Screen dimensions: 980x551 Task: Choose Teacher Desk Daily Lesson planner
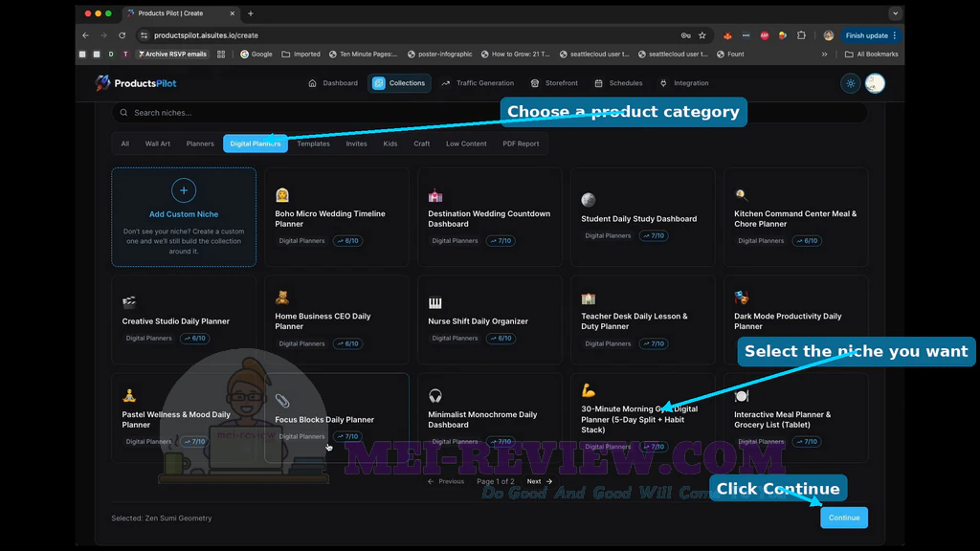coord(642,320)
